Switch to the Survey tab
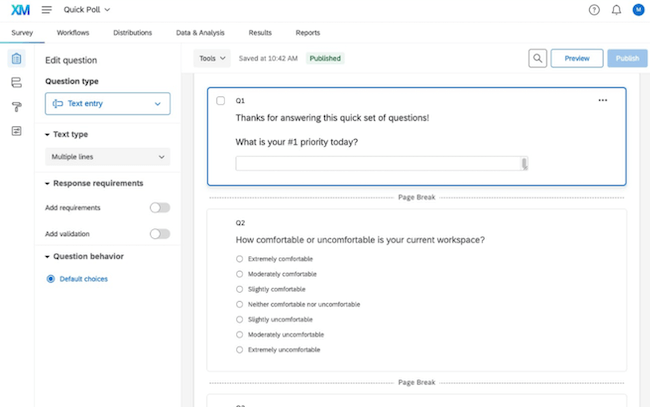Image resolution: width=650 pixels, height=407 pixels. point(22,33)
